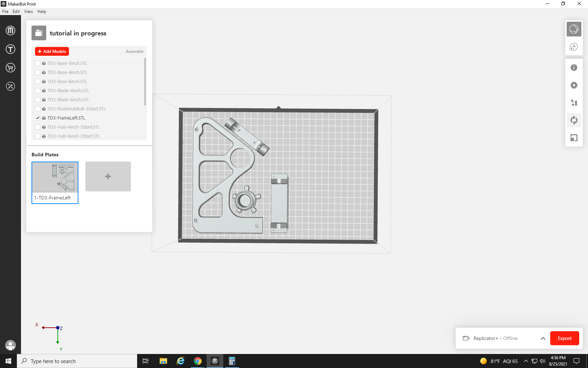588x368 pixels.
Task: Select the 3D view mode globe icon
Action: point(574,29)
